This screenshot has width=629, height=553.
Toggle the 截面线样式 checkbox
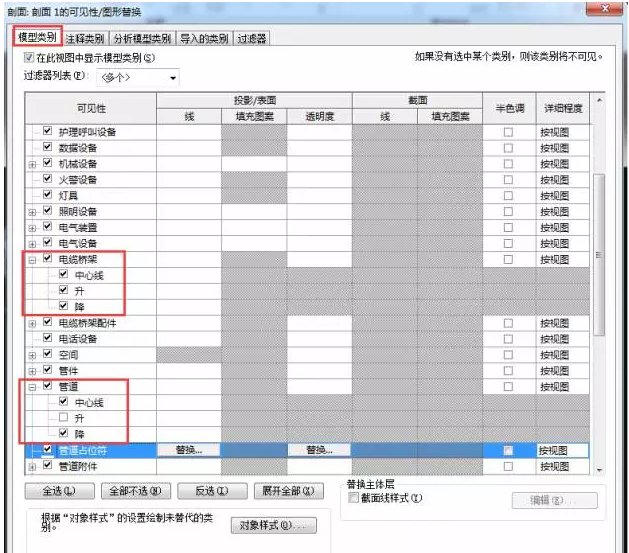[353, 498]
